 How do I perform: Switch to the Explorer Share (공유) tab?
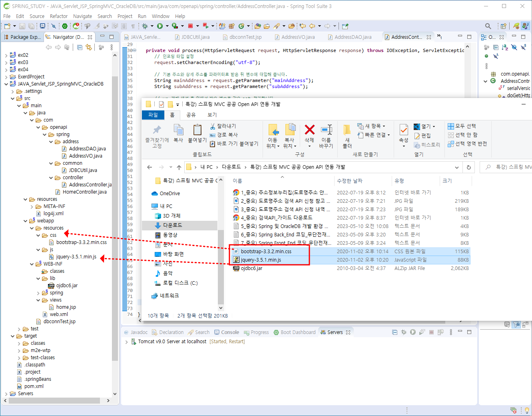(x=191, y=115)
